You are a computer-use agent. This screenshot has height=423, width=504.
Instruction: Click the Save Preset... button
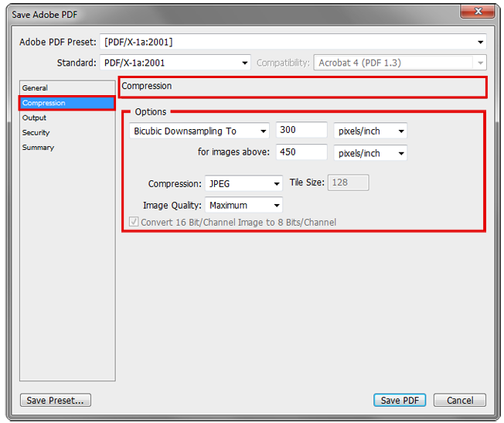pyautogui.click(x=56, y=400)
